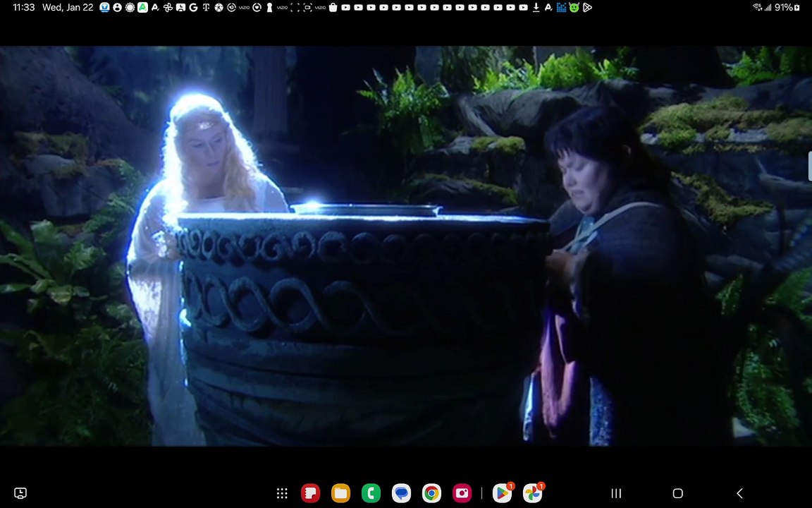812x508 pixels.
Task: Open the blue Messages app
Action: [401, 493]
